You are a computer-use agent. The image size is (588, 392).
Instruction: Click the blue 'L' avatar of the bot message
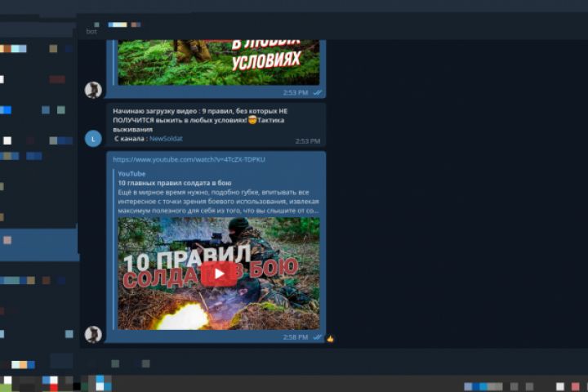93,139
